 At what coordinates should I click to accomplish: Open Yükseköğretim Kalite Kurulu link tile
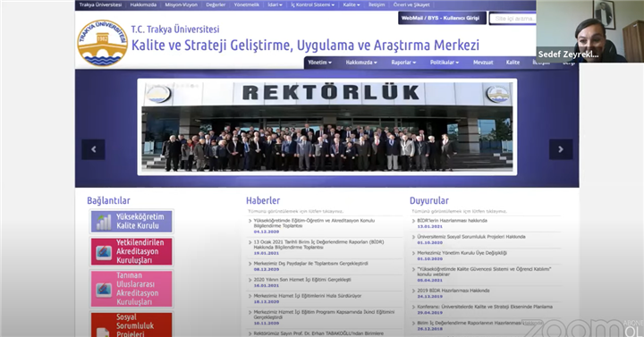click(x=131, y=222)
